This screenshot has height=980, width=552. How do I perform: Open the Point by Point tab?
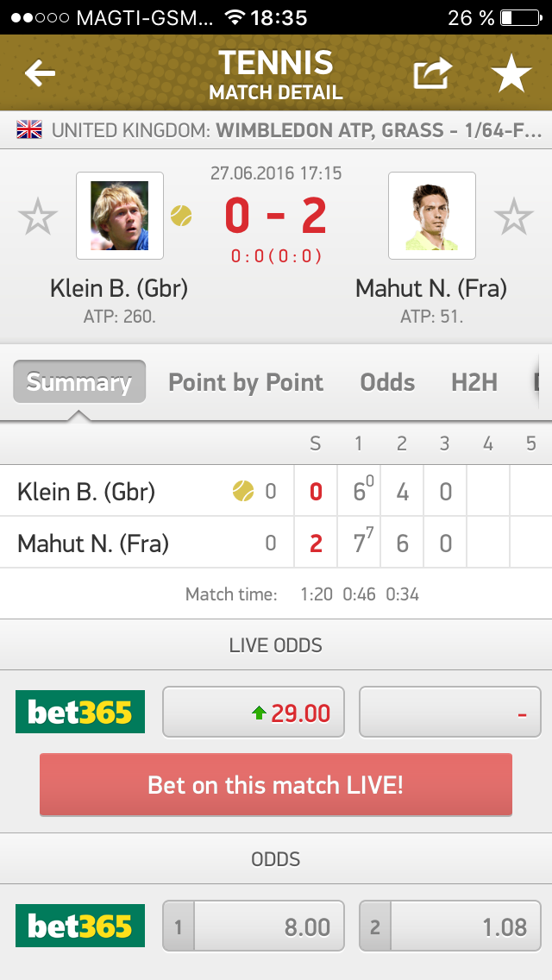246,382
